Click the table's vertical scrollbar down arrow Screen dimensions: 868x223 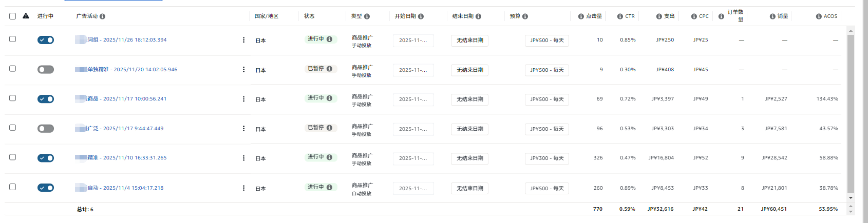(x=851, y=198)
